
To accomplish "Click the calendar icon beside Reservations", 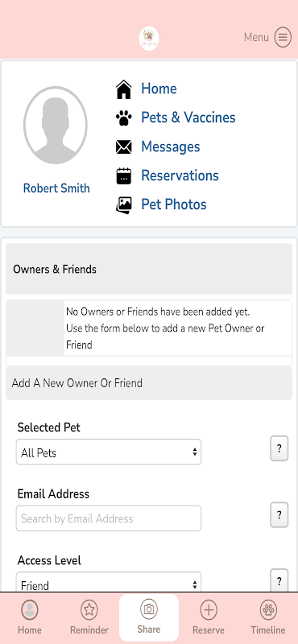I will click(x=124, y=175).
